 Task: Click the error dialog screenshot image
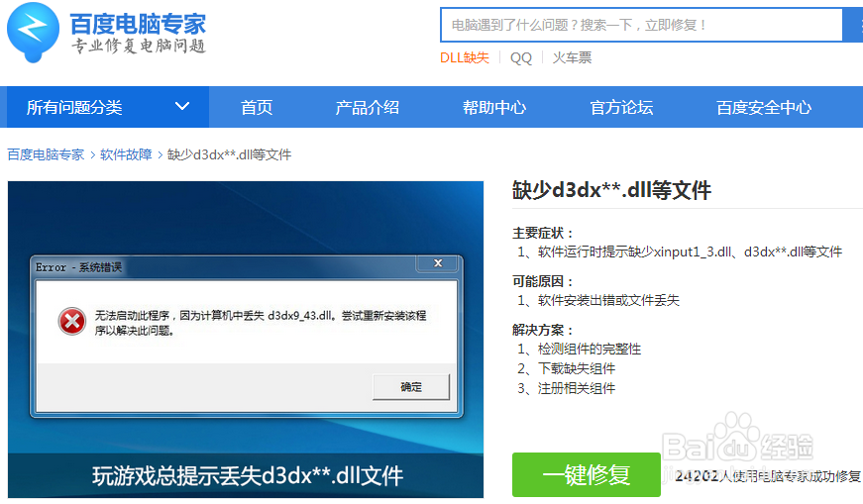pos(246,340)
